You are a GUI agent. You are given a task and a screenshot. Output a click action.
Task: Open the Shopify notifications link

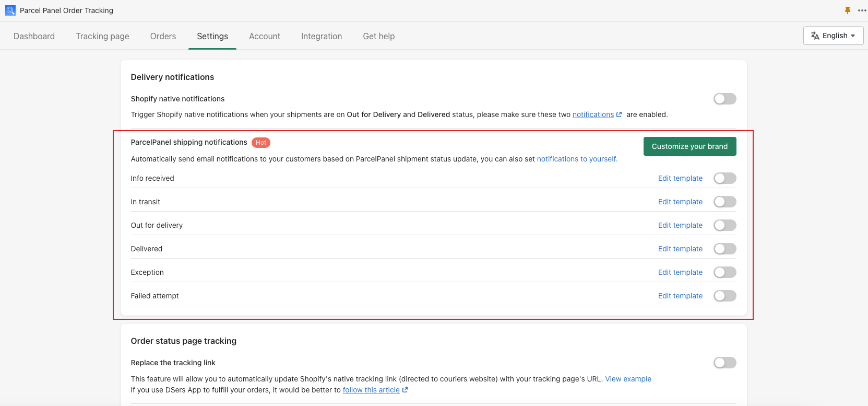[593, 114]
